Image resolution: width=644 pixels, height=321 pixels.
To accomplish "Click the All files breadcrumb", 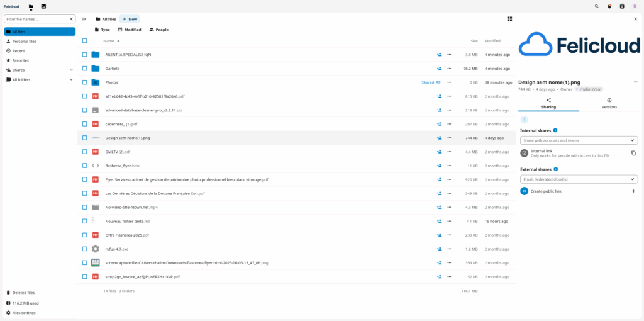I will click(x=106, y=19).
